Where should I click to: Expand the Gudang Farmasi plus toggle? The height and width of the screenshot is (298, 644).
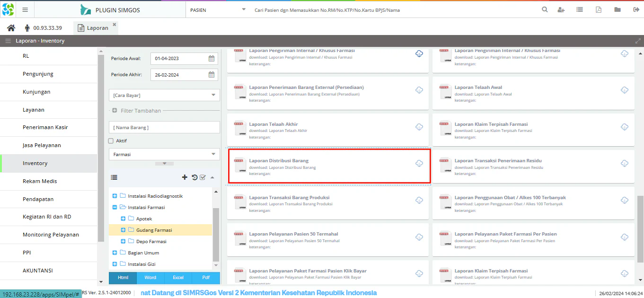pos(123,230)
